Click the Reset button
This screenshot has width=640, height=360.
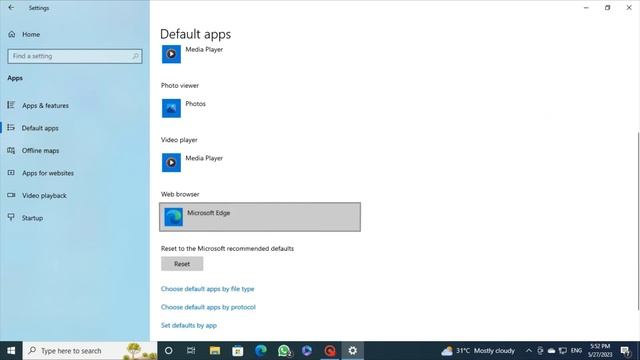(182, 264)
